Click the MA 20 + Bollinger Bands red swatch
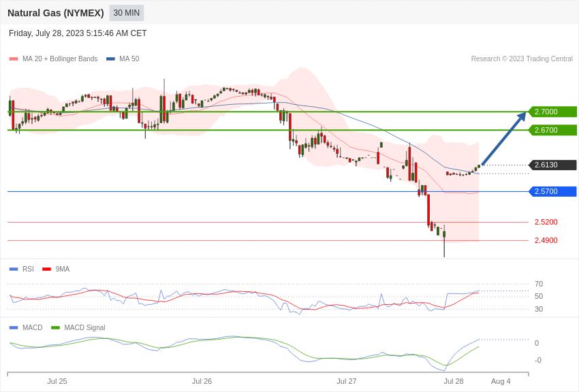Viewport: 579px width, 392px height. pos(14,59)
